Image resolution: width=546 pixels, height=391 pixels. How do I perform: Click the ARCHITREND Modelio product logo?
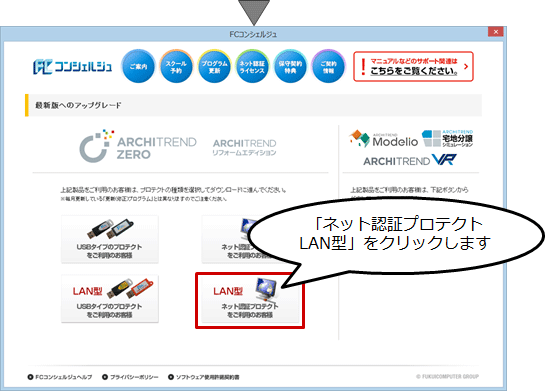[x=383, y=139]
